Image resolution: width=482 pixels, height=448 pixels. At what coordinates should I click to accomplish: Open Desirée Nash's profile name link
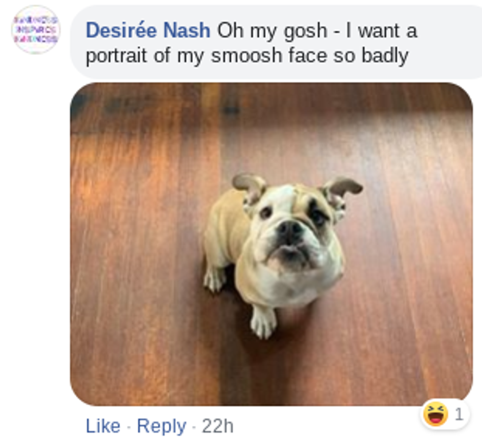coord(148,31)
